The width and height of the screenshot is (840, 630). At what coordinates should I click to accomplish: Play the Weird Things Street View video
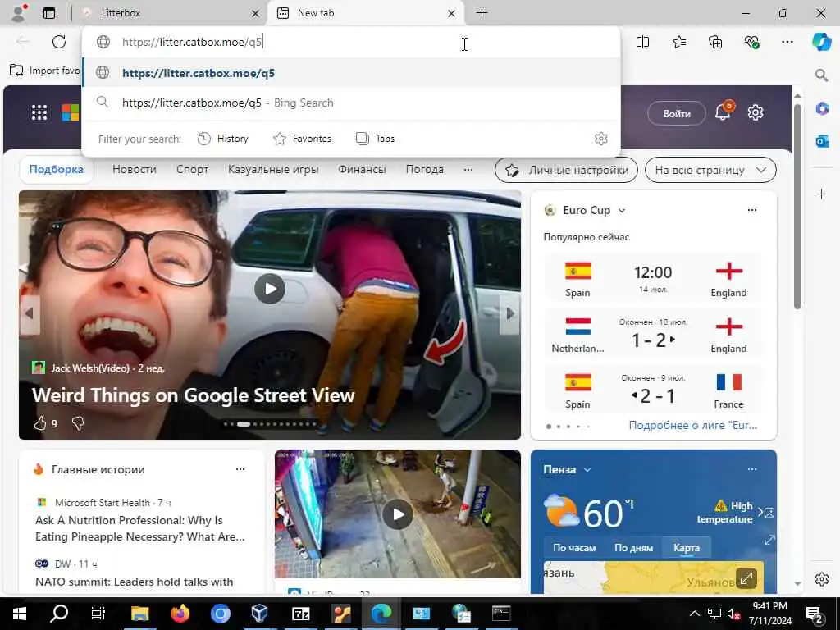[x=269, y=289]
